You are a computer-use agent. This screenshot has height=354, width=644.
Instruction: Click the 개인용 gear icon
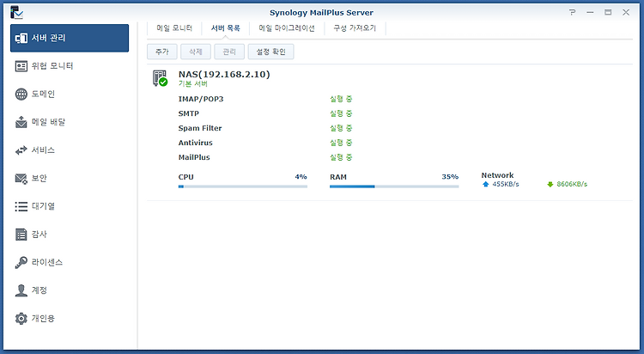21,318
